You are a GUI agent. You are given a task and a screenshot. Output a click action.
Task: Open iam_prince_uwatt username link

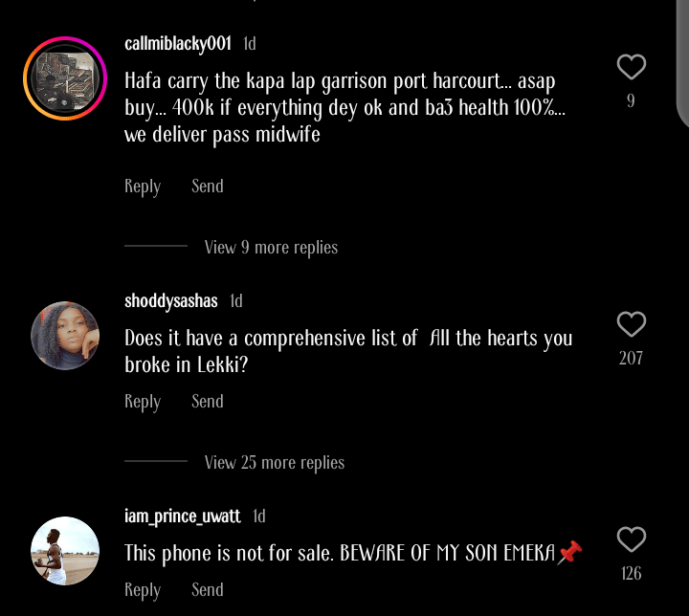(183, 517)
